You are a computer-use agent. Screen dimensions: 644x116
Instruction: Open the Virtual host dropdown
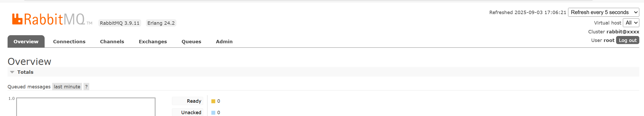click(x=631, y=23)
